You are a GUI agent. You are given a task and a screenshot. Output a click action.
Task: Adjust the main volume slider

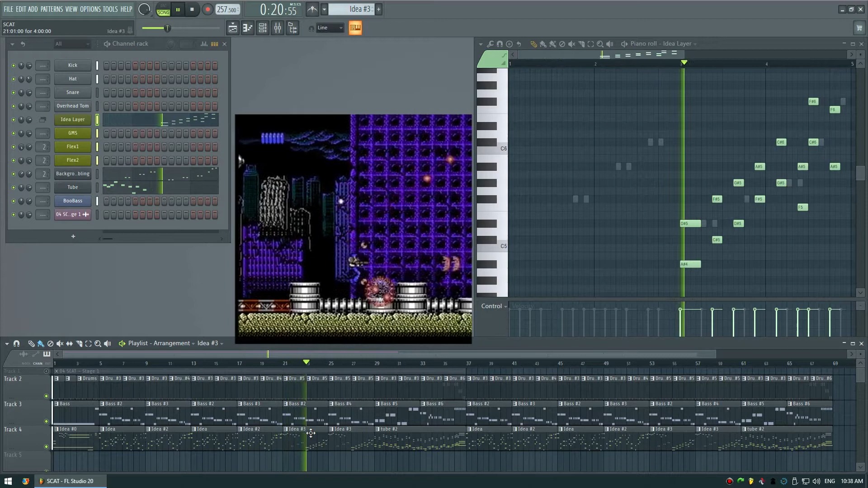point(181,28)
